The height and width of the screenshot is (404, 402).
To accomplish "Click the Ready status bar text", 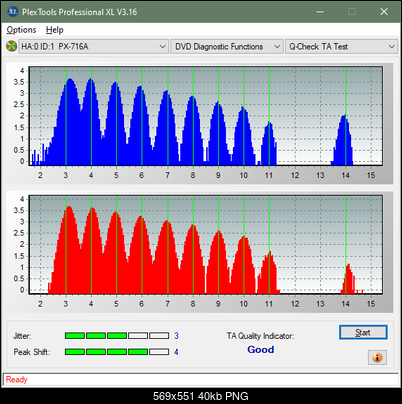I will [x=17, y=379].
